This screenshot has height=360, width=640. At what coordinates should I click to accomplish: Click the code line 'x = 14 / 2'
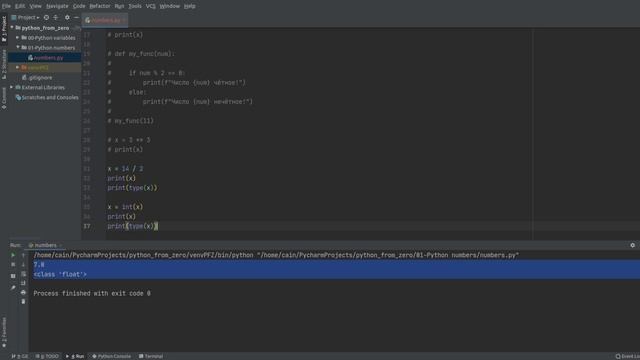tap(125, 169)
